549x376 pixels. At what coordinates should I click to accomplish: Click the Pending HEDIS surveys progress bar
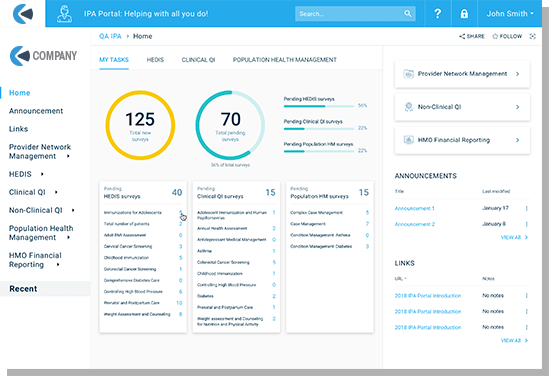click(x=319, y=106)
